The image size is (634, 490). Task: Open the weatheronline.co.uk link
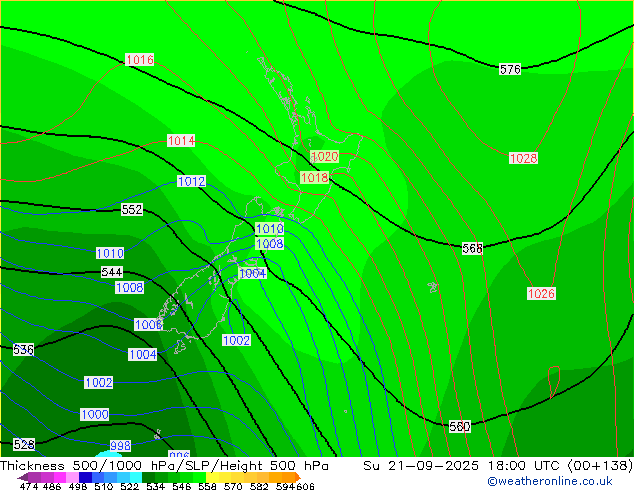click(x=550, y=481)
